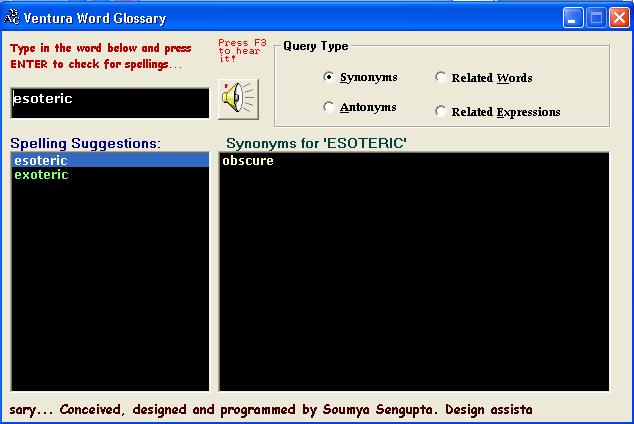Screen dimensions: 634x424
Task: Click the 'Query Type' group label
Action: click(315, 46)
